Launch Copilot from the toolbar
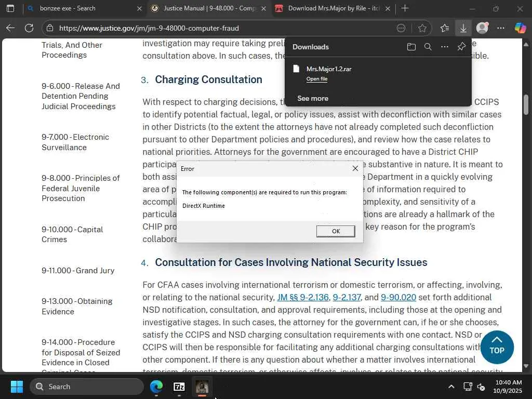This screenshot has height=399, width=532. (520, 28)
